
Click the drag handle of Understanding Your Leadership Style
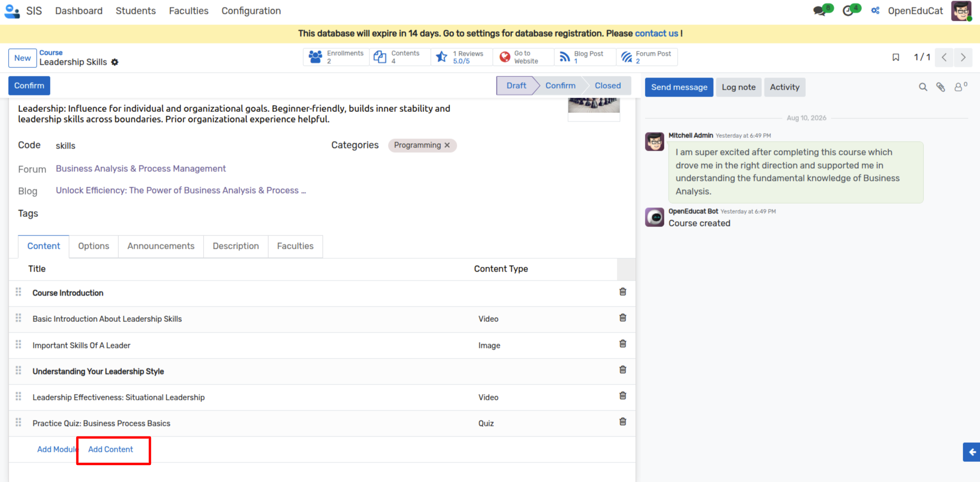19,370
